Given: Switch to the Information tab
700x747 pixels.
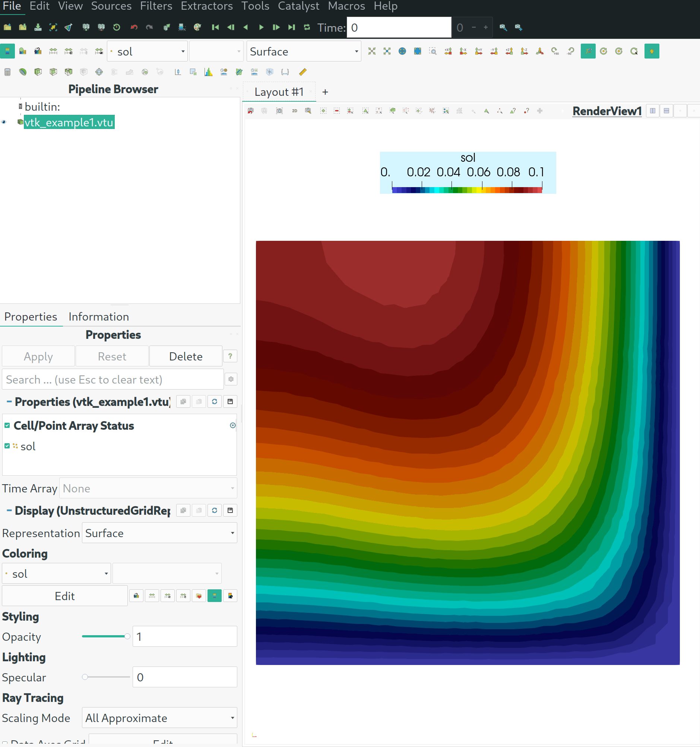Looking at the screenshot, I should point(99,317).
